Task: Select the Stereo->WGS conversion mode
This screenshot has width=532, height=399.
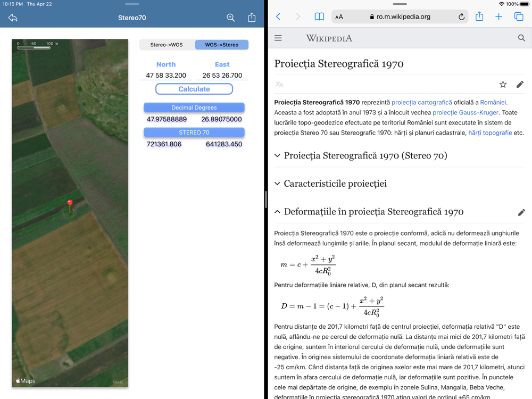Action: [x=167, y=45]
